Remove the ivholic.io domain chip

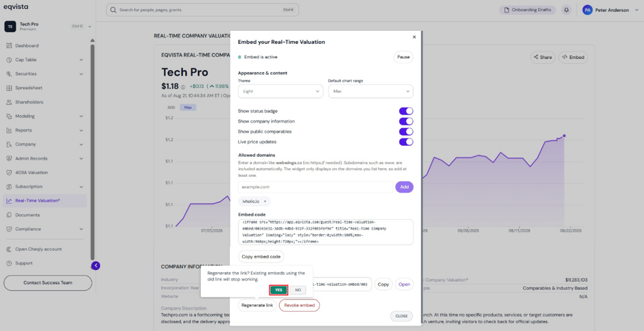pyautogui.click(x=265, y=201)
